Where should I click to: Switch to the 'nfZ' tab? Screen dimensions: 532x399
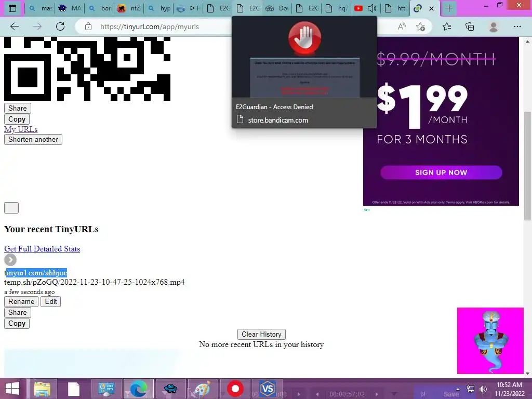[x=129, y=8]
